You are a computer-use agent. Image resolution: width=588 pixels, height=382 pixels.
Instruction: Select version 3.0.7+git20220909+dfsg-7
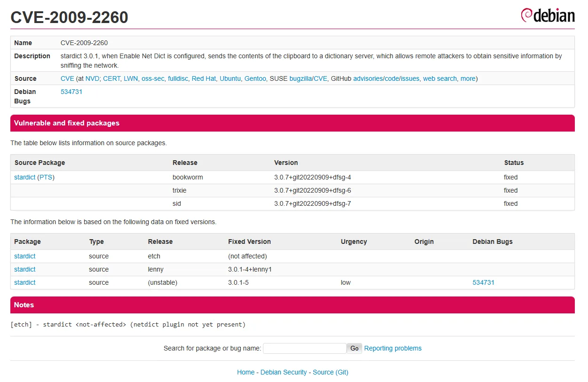click(x=313, y=203)
